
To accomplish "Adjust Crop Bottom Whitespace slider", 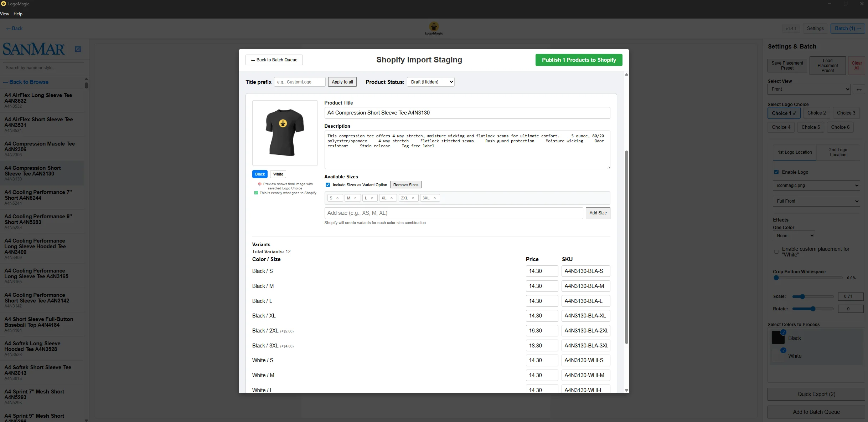I will pos(808,278).
